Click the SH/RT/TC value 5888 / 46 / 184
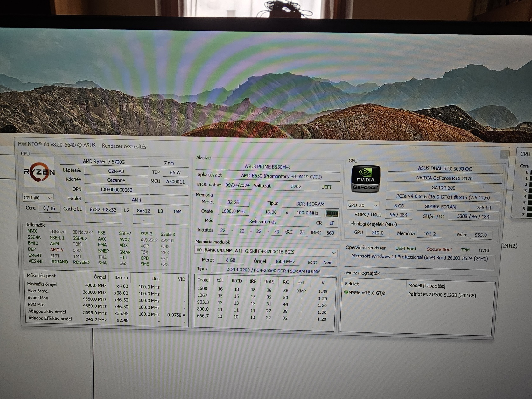Viewport: 532px width, 399px height. pyautogui.click(x=473, y=217)
